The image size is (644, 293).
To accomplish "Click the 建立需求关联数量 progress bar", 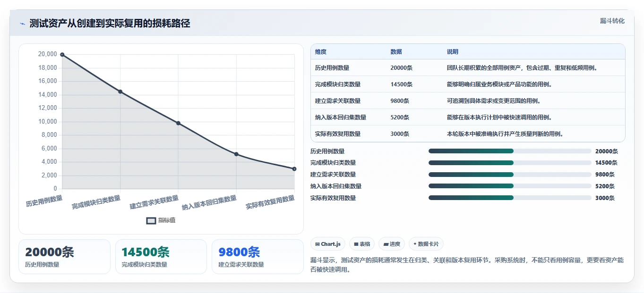I will [x=510, y=175].
